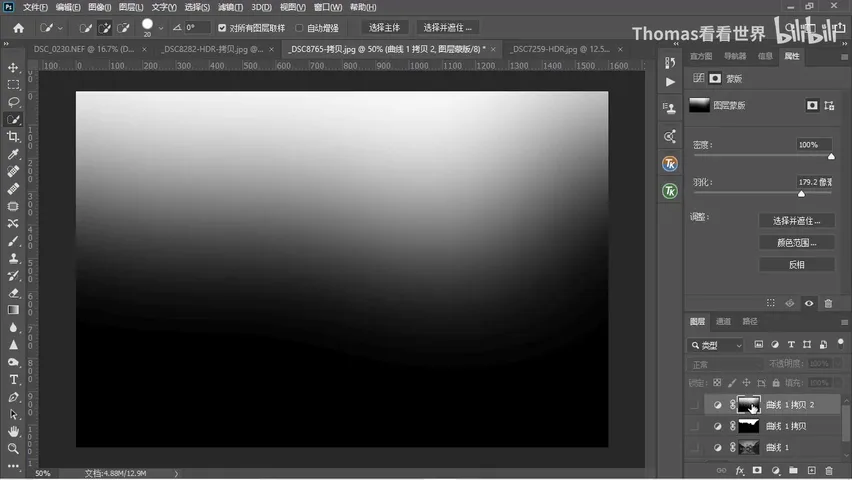Switch to the 通道 tab
The width and height of the screenshot is (852, 480).
(723, 321)
